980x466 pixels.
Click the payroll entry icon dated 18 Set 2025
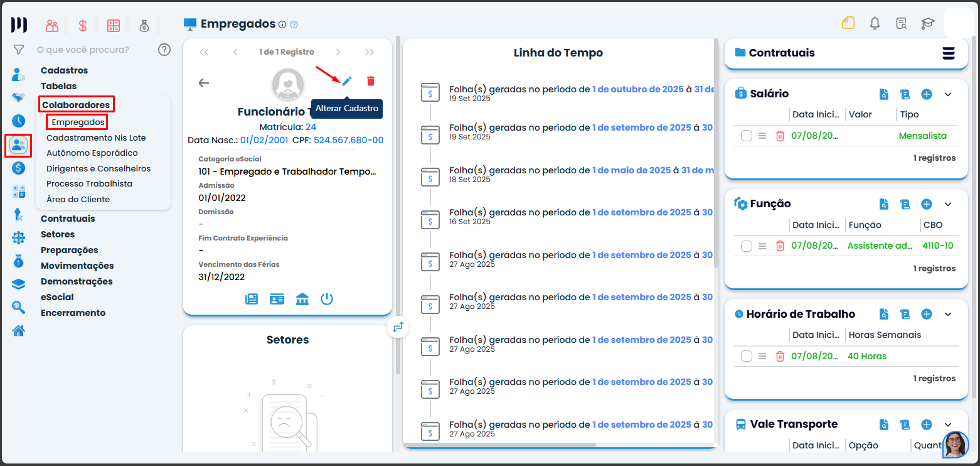click(430, 176)
